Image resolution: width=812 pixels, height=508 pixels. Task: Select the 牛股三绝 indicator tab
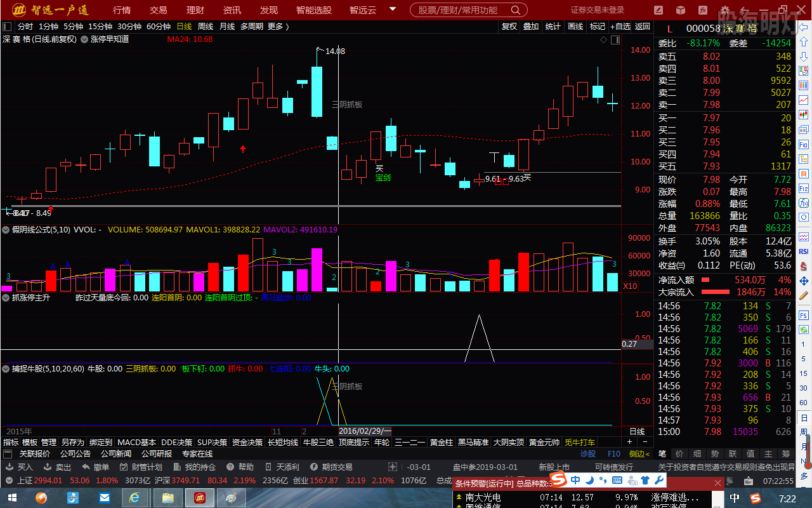pos(318,443)
